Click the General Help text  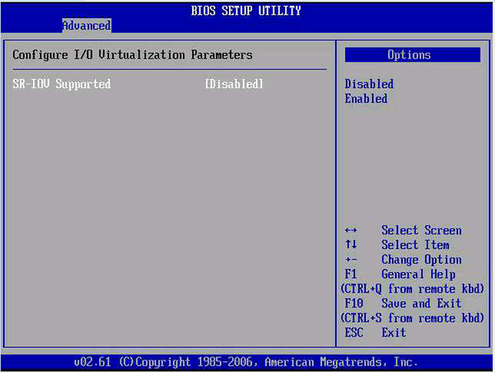(418, 274)
